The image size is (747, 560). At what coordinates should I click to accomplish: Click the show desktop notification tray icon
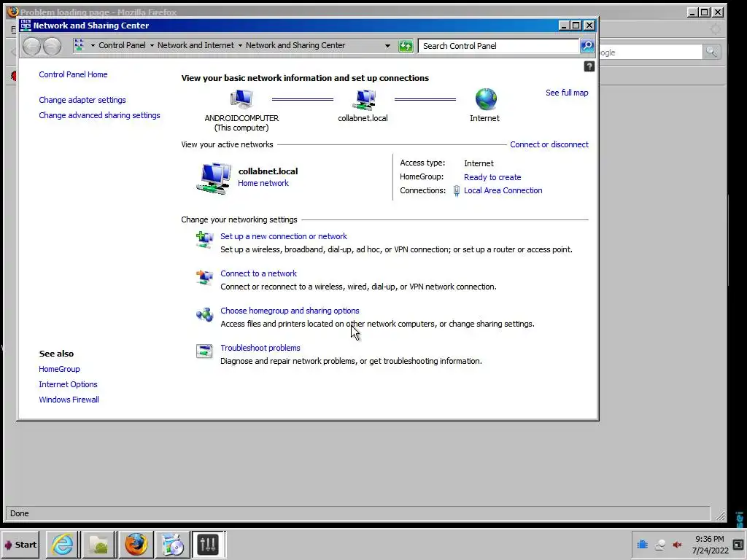739,545
